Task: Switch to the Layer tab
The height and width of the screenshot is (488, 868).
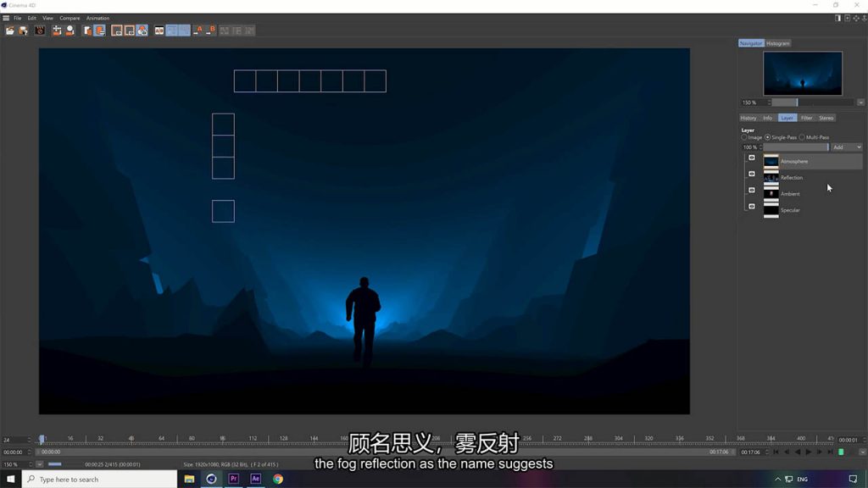Action: tap(787, 118)
